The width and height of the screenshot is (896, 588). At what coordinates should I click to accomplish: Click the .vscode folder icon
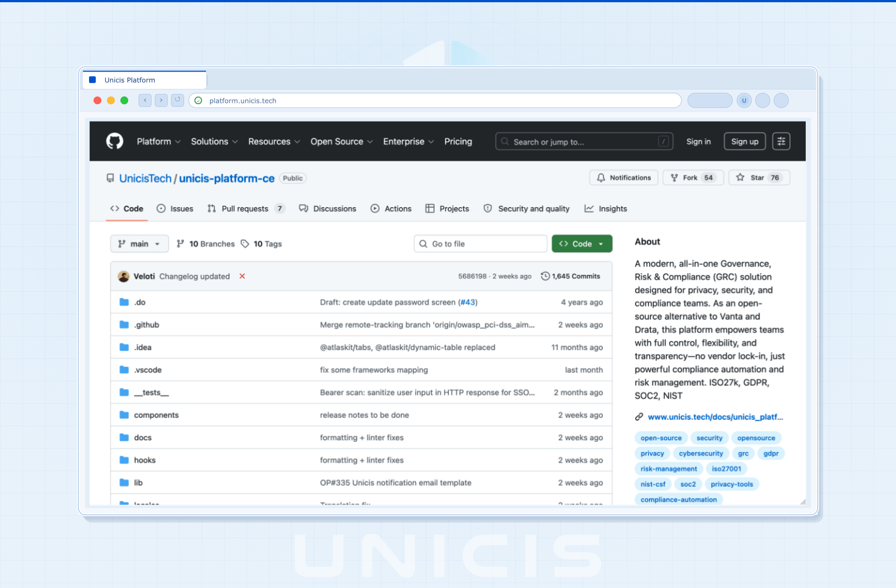124,370
